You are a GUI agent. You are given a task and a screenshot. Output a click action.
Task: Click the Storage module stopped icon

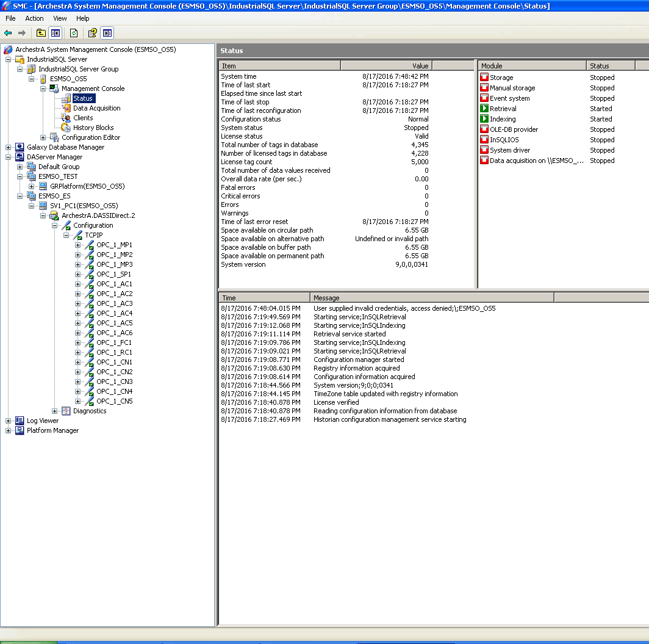484,77
